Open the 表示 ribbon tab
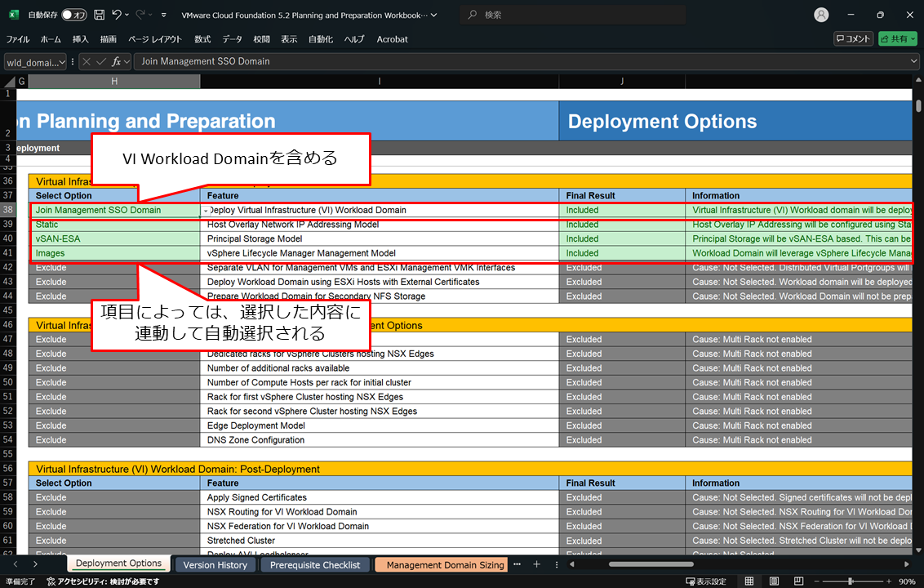 click(x=289, y=39)
